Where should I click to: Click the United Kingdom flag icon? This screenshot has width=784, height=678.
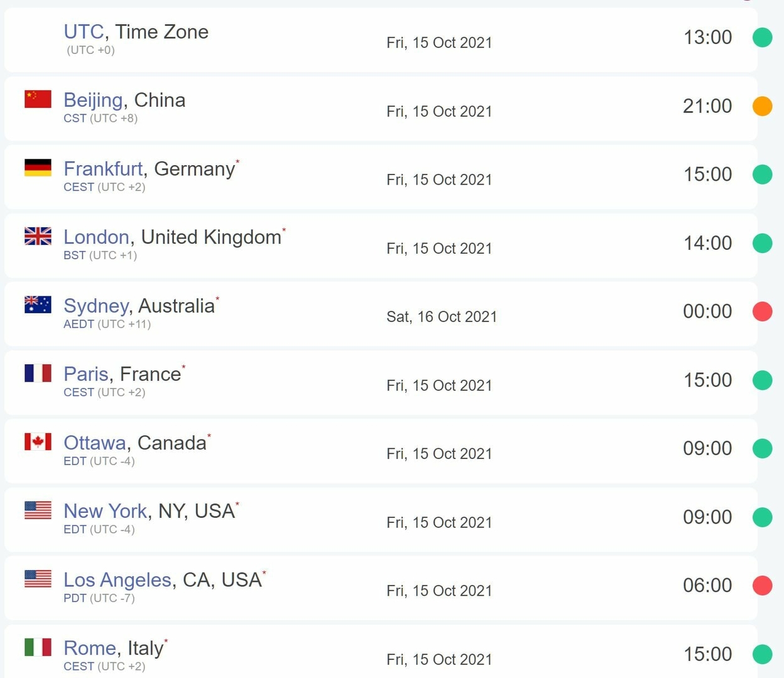(x=38, y=236)
